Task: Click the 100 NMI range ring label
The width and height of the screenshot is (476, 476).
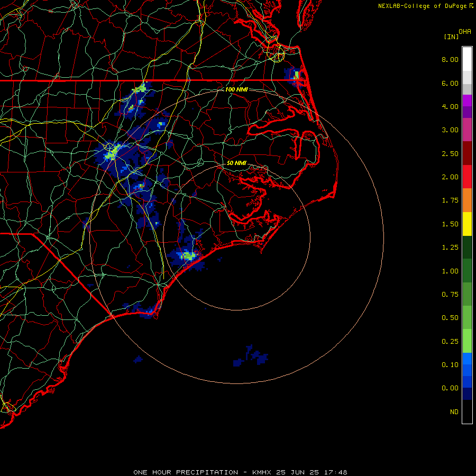Action: click(236, 89)
